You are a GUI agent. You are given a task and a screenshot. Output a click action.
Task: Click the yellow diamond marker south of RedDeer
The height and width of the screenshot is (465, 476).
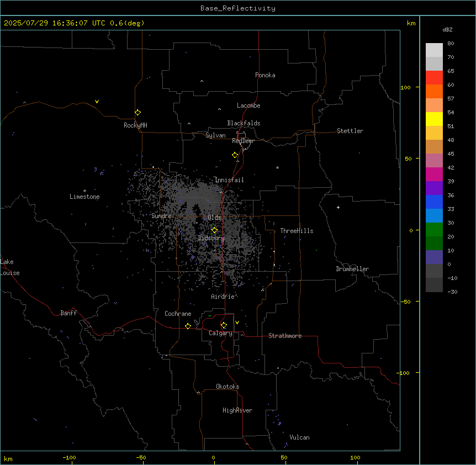click(x=235, y=155)
